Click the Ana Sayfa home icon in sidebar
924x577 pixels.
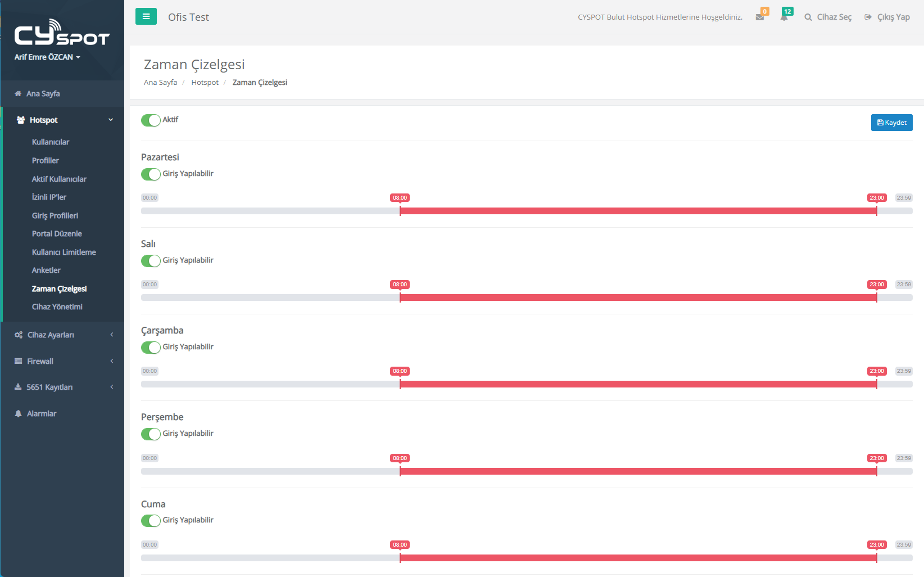coord(18,94)
